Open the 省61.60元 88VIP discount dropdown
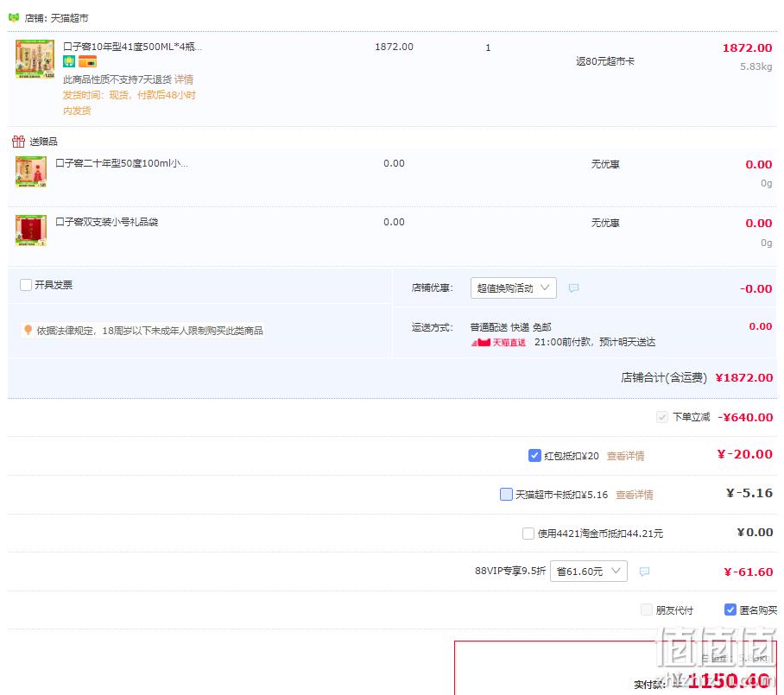 [x=589, y=571]
